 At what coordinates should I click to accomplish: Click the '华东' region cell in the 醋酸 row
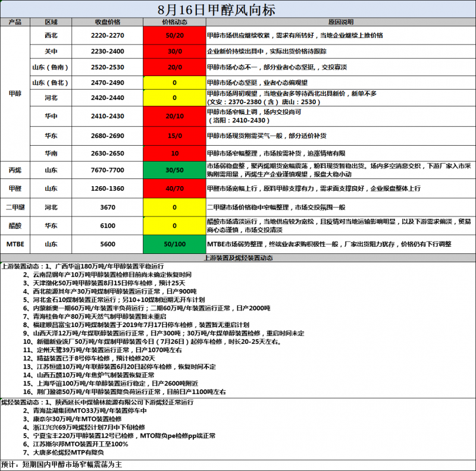51,226
